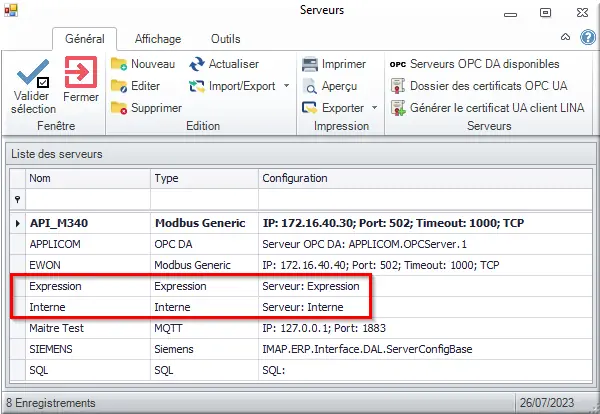The image size is (600, 414).
Task: Click the red Fermer exit icon
Action: (81, 72)
